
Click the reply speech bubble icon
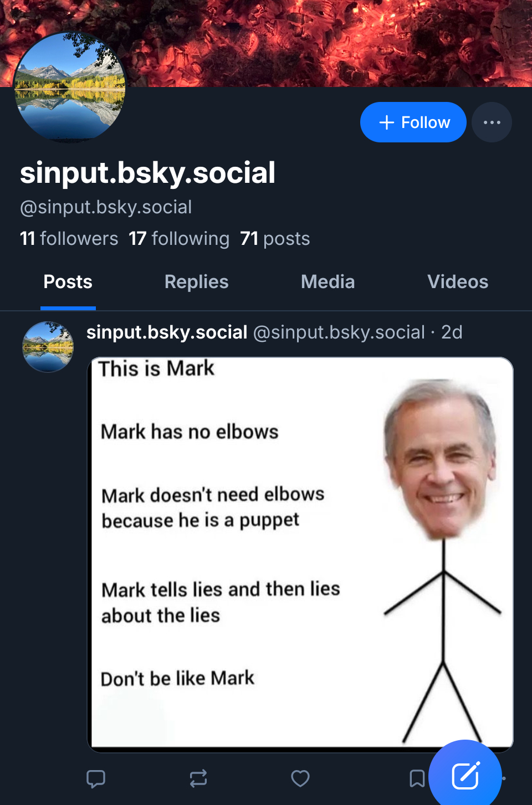96,778
